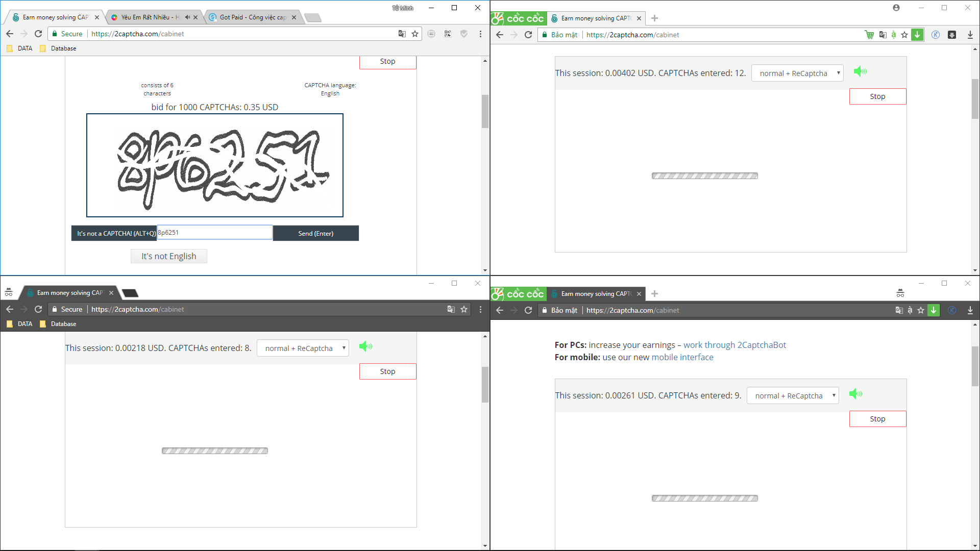Image resolution: width=980 pixels, height=551 pixels.
Task: Expand the 8-CAPTCHA session's ReCaptcha dropdown
Action: (x=303, y=348)
